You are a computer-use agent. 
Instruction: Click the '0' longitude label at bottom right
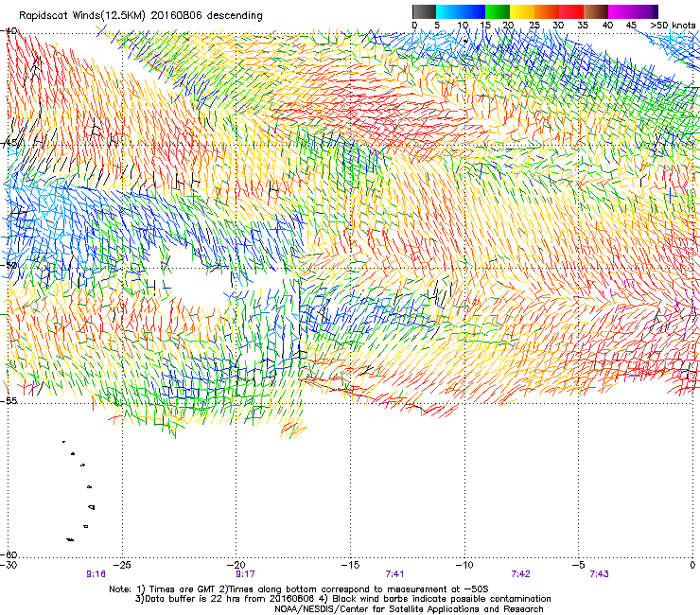click(x=692, y=565)
